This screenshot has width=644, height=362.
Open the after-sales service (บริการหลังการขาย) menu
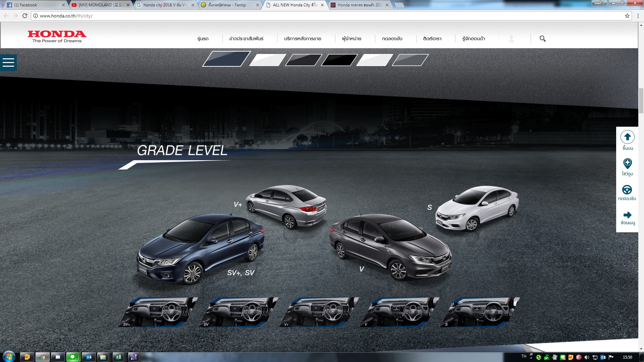point(303,39)
